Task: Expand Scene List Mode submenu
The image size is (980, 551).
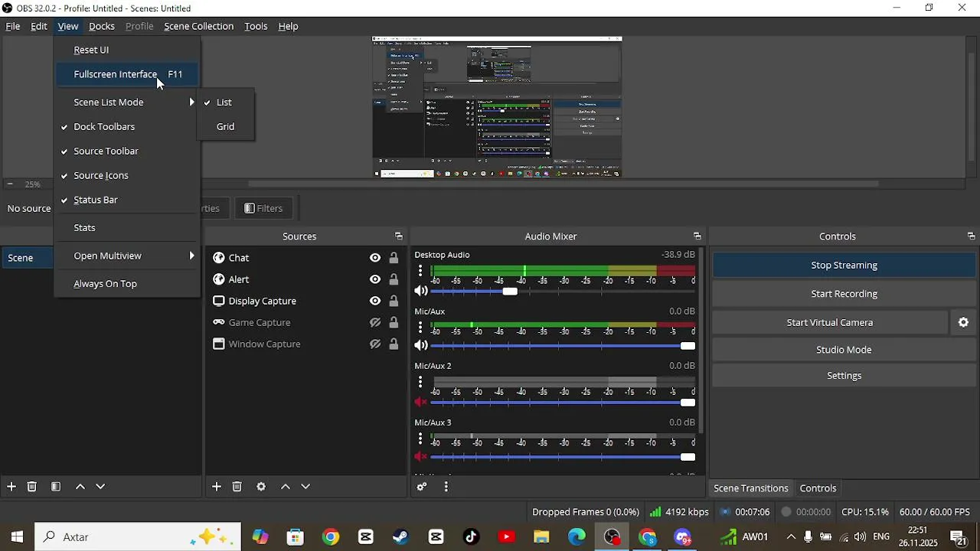Action: pos(127,102)
